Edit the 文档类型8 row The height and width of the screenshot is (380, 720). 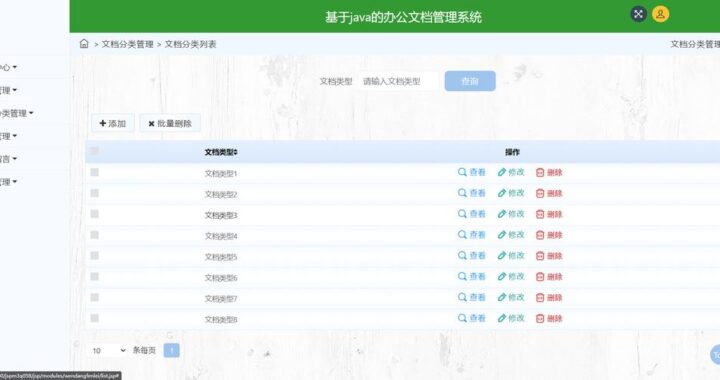click(511, 318)
